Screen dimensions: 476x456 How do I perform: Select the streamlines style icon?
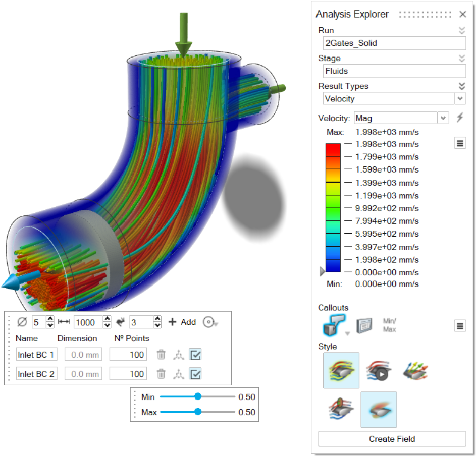pyautogui.click(x=341, y=370)
